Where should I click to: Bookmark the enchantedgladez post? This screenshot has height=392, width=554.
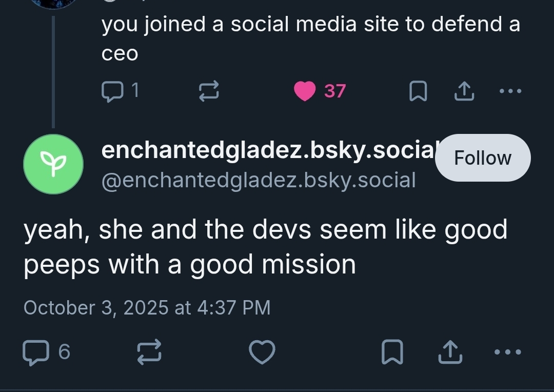392,352
